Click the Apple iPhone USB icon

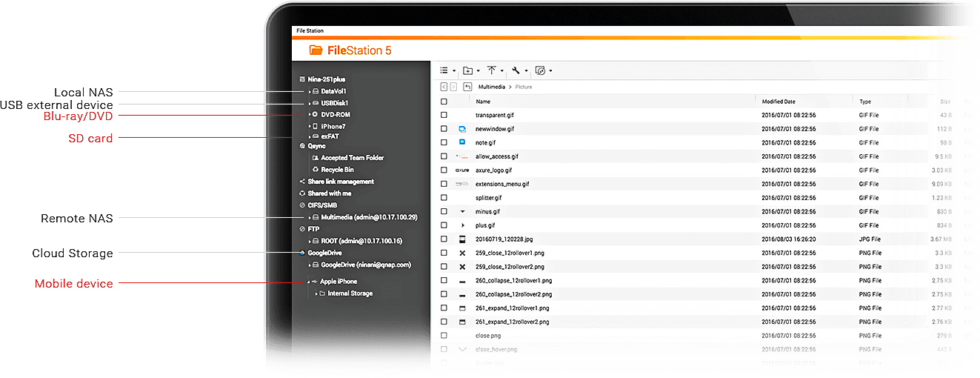[315, 282]
